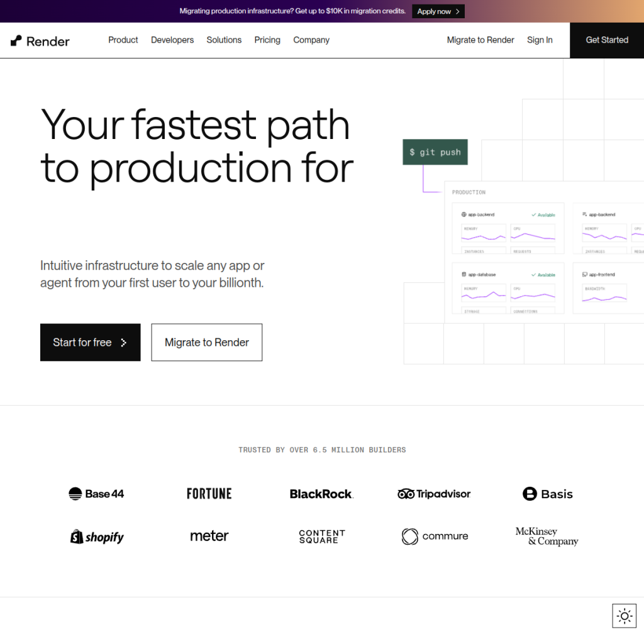Click the Start for free button
The width and height of the screenshot is (644, 644).
click(x=91, y=342)
